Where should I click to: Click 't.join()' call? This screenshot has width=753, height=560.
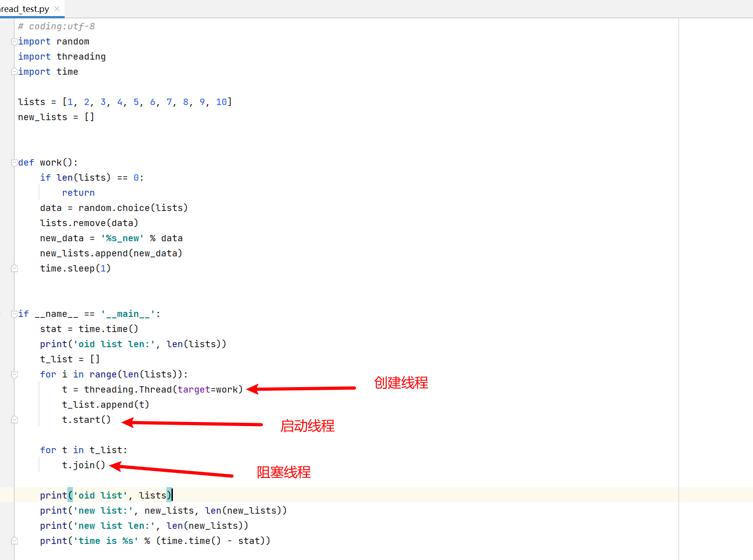pyautogui.click(x=84, y=465)
